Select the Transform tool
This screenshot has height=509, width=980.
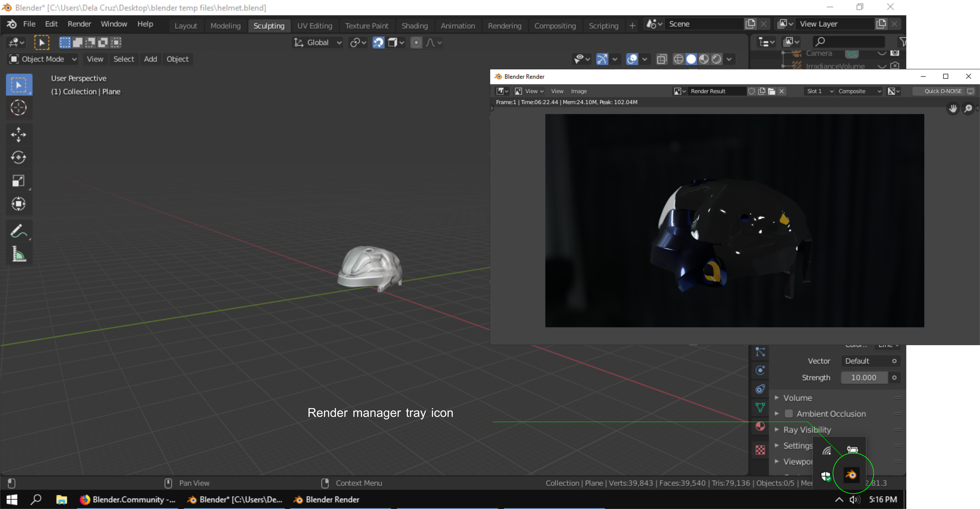coord(19,204)
